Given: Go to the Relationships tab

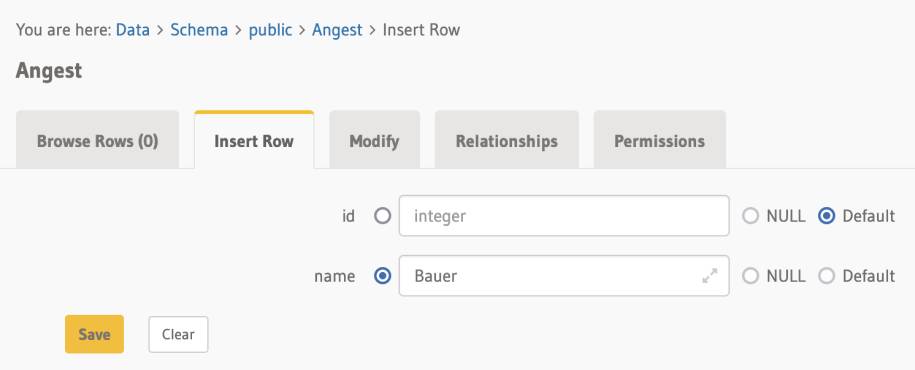Looking at the screenshot, I should (507, 141).
